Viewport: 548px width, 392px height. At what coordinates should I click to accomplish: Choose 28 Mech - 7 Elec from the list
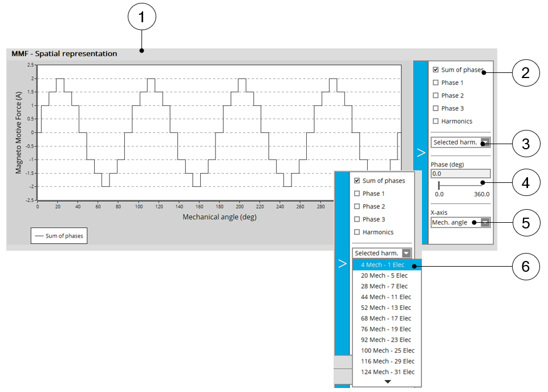tap(384, 286)
